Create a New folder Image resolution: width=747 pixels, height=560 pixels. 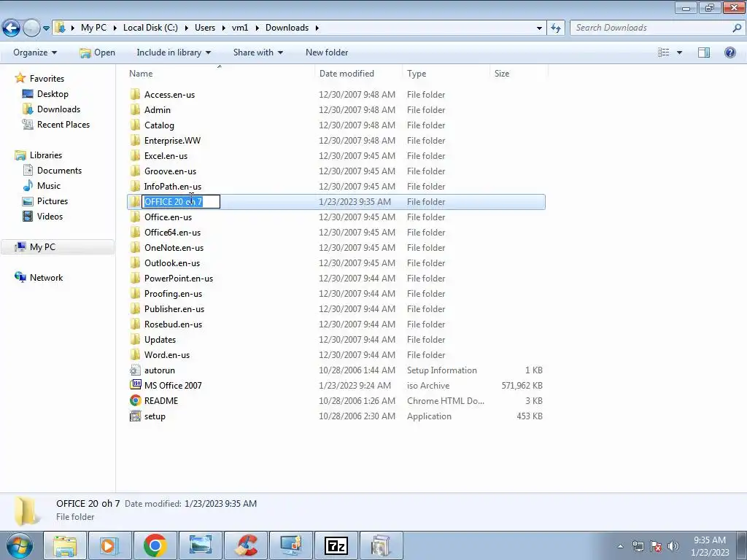327,52
